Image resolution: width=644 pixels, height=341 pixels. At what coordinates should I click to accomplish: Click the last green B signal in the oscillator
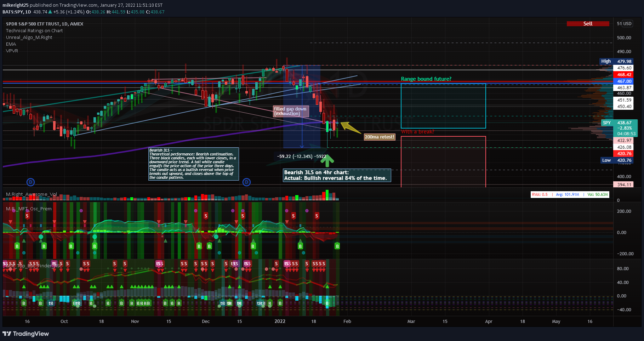(337, 246)
